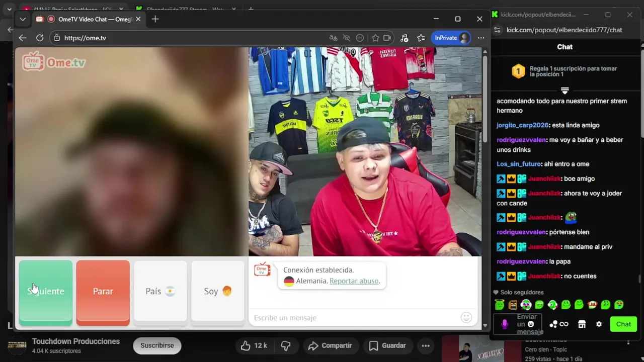Open the tab actions chevron in Edge window
Screen dimensions: 644x362
pyautogui.click(x=23, y=19)
